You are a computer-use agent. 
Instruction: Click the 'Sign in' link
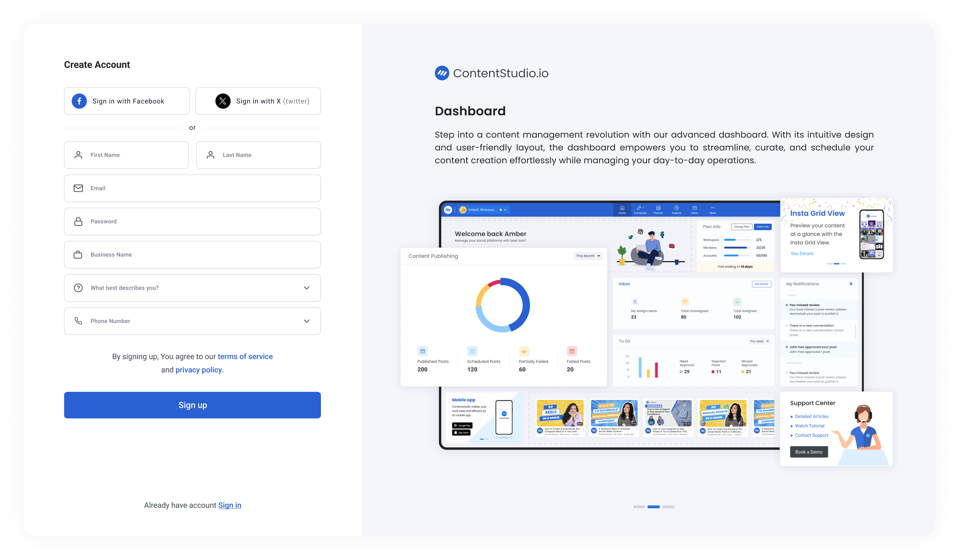click(x=229, y=505)
